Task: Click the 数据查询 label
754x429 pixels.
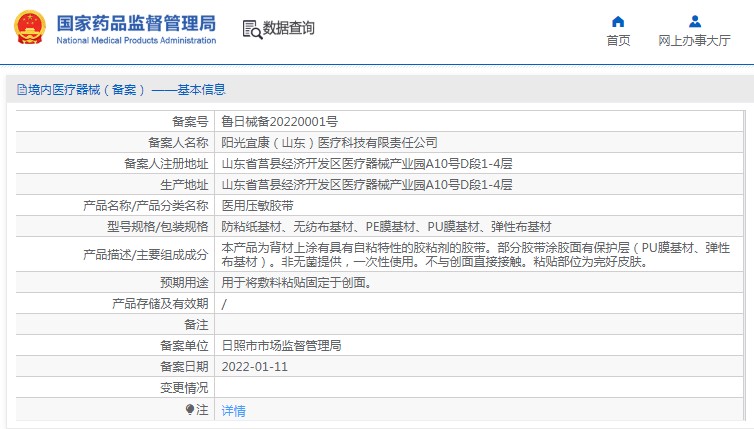Action: 289,28
